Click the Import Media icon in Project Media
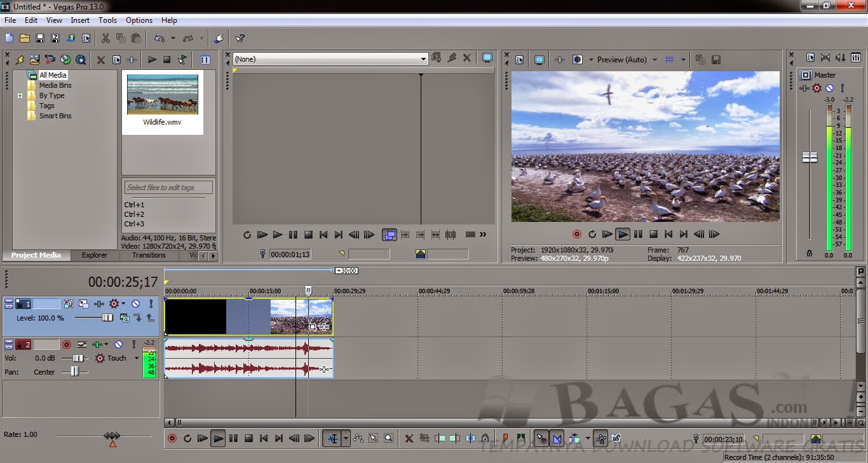 pos(34,60)
